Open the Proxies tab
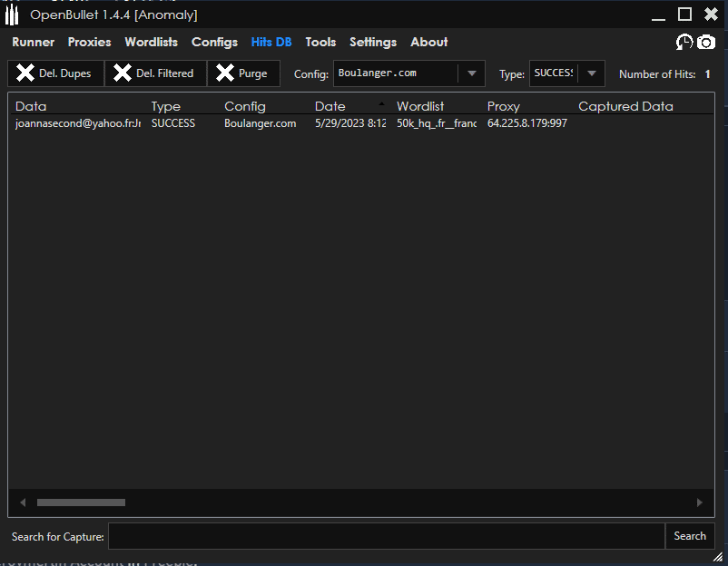The height and width of the screenshot is (566, 728). 89,42
